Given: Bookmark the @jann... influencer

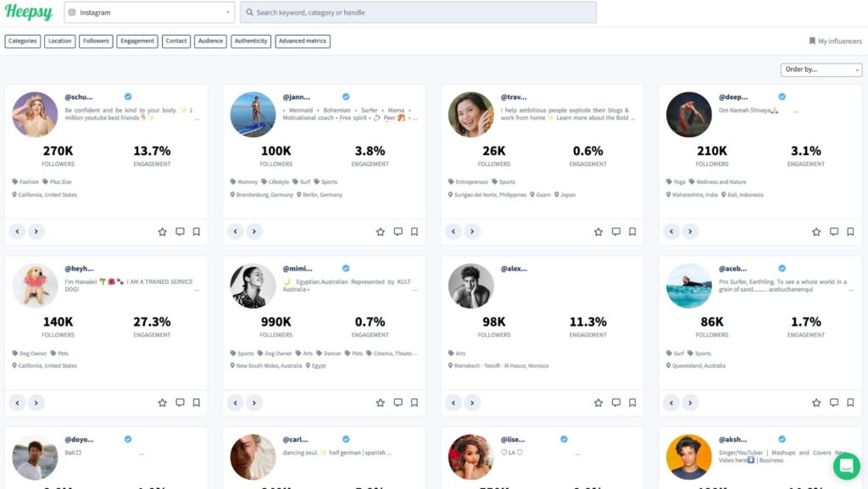Looking at the screenshot, I should click(415, 231).
